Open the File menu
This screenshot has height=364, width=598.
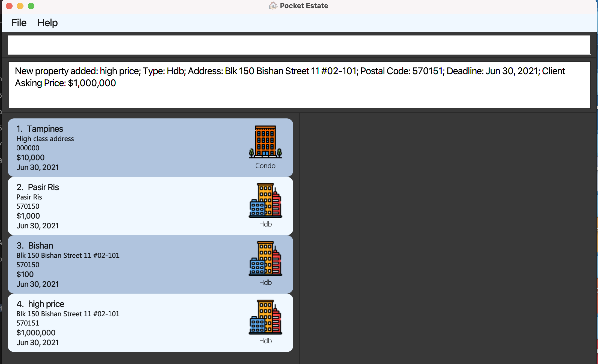coord(19,23)
